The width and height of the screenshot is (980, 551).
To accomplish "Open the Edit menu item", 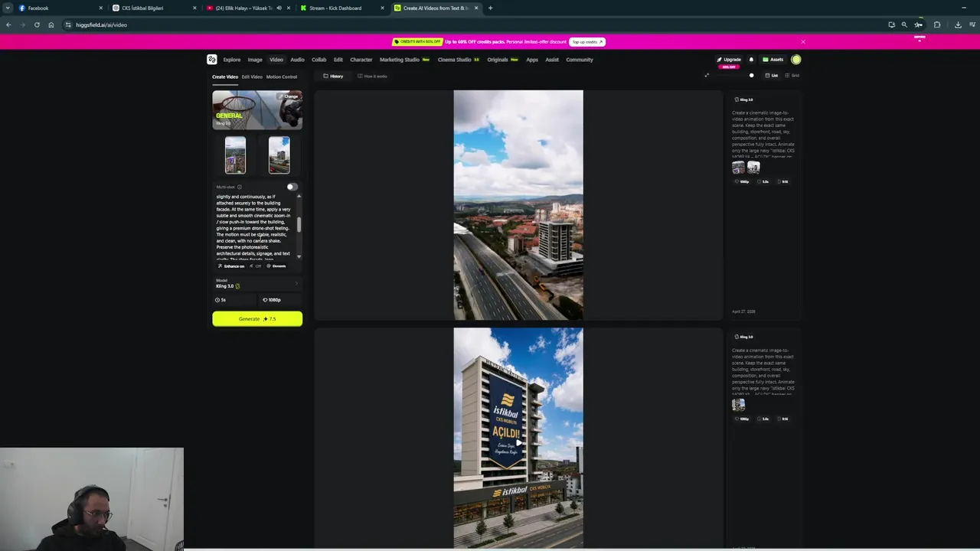I will tap(338, 60).
